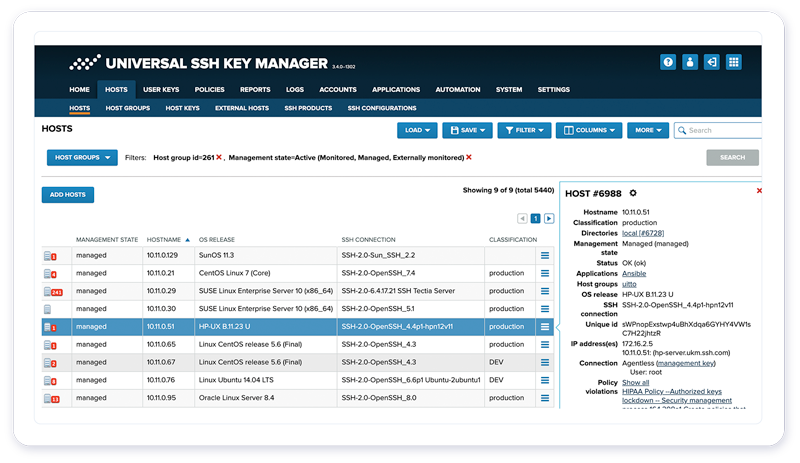Sort by the Hostname column header
The width and height of the screenshot is (800, 463).
[163, 240]
